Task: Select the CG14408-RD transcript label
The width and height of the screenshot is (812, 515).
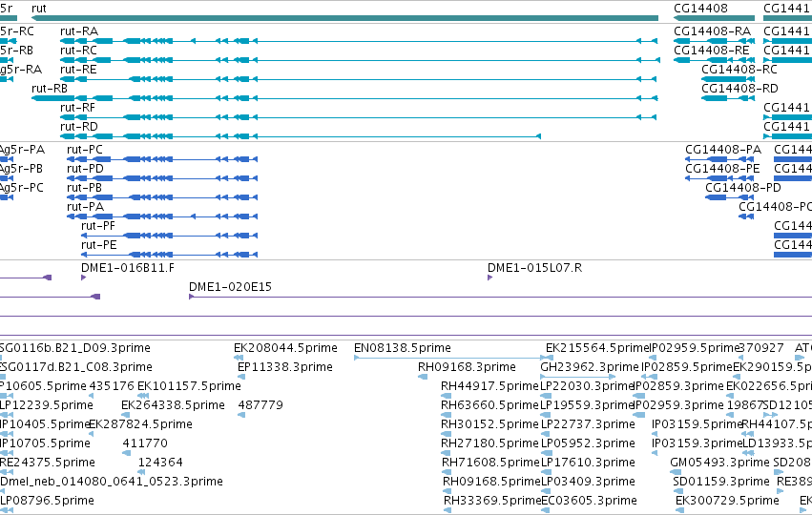Action: coord(740,89)
